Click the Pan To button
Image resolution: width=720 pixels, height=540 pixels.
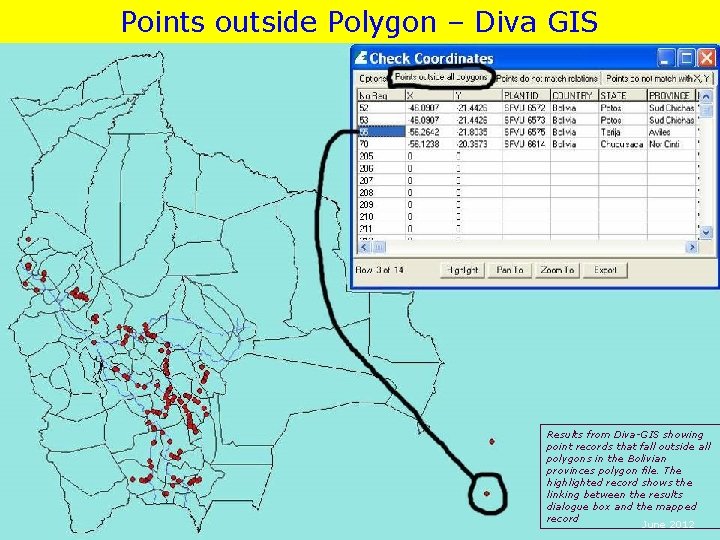pyautogui.click(x=510, y=270)
